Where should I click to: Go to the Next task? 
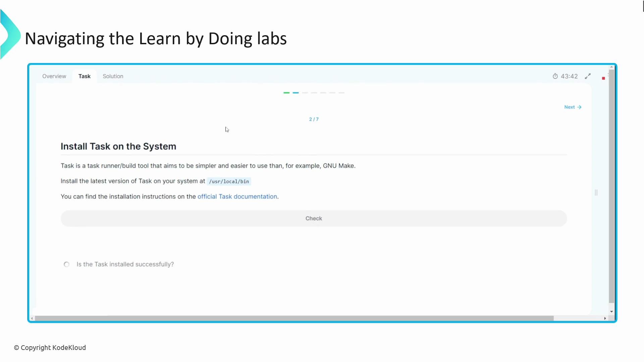tap(573, 107)
